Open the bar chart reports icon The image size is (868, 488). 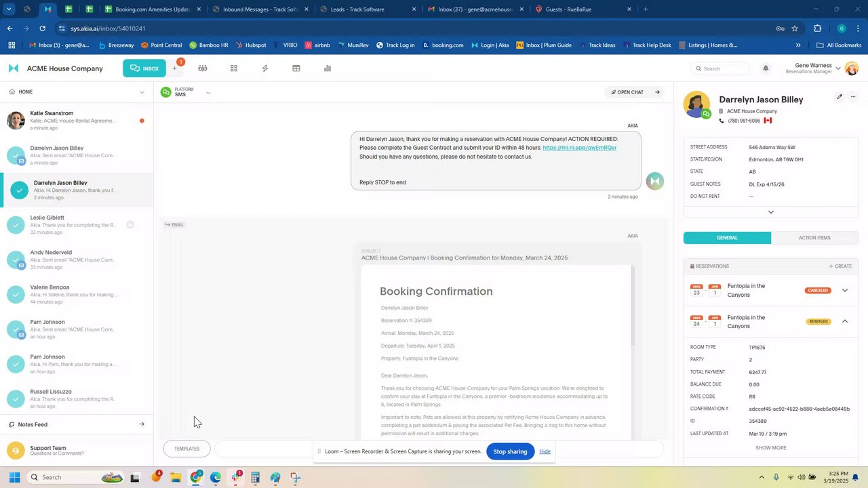328,68
